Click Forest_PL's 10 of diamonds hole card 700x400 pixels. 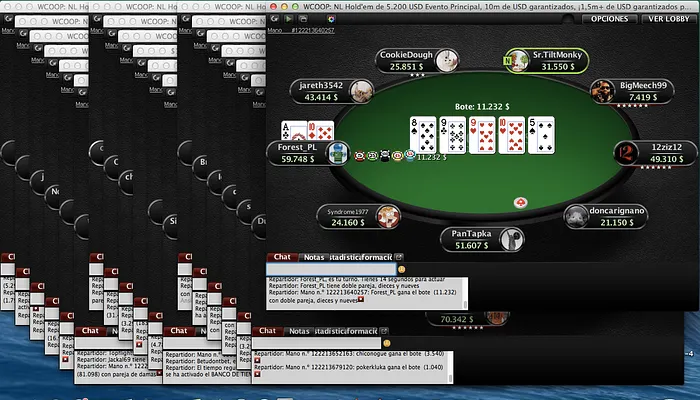click(321, 131)
